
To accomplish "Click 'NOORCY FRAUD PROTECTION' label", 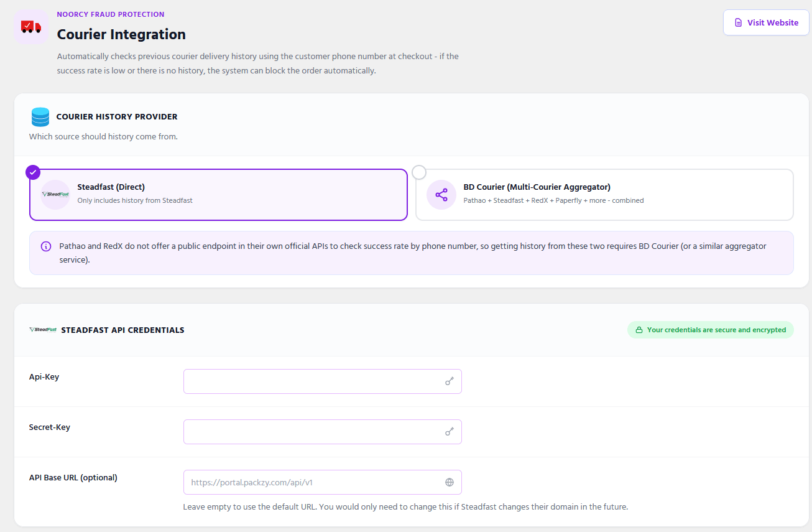I will tap(111, 14).
